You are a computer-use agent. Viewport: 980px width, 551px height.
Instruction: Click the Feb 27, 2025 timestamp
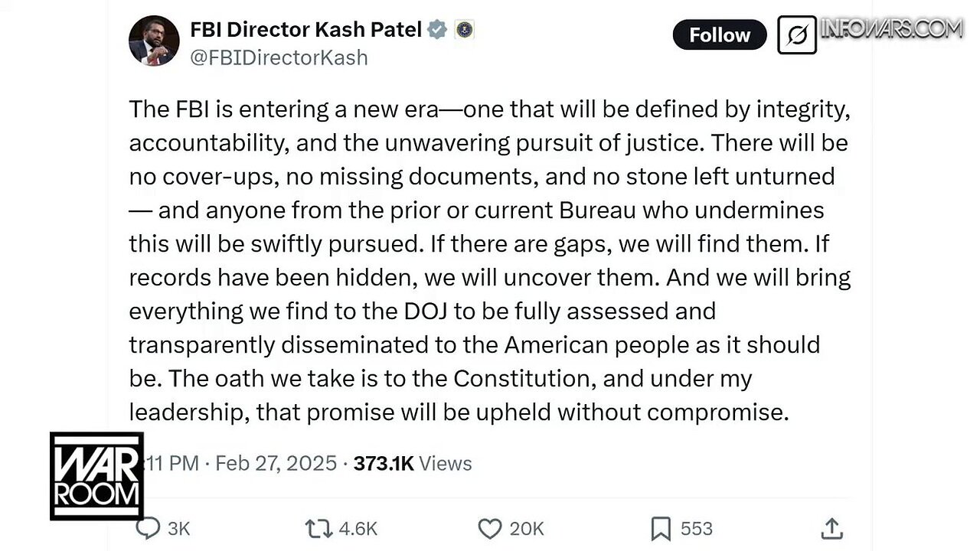coord(276,463)
